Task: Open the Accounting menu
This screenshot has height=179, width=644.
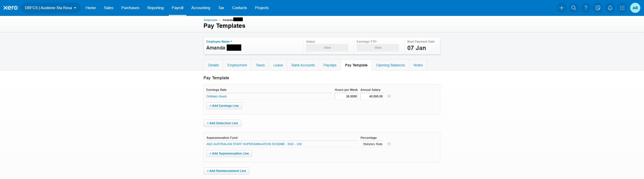Action: click(201, 8)
